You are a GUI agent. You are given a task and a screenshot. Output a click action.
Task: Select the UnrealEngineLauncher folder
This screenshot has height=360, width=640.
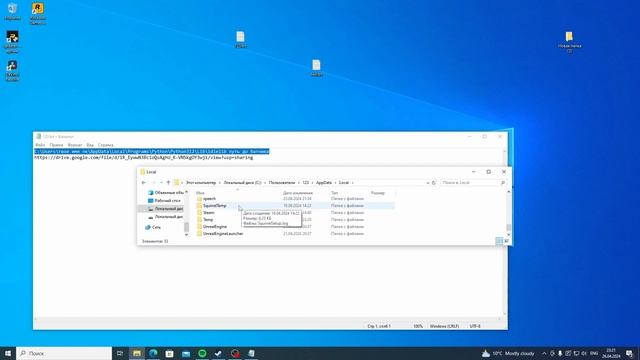coord(223,233)
